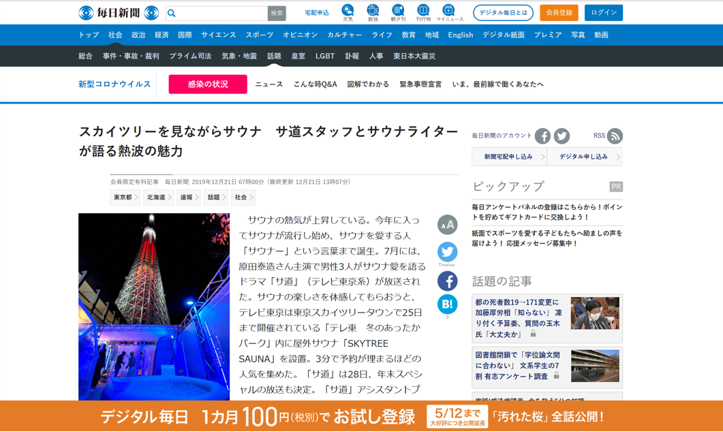Select the 訃報 submenu tab
Image resolution: width=723 pixels, height=432 pixels.
[352, 56]
